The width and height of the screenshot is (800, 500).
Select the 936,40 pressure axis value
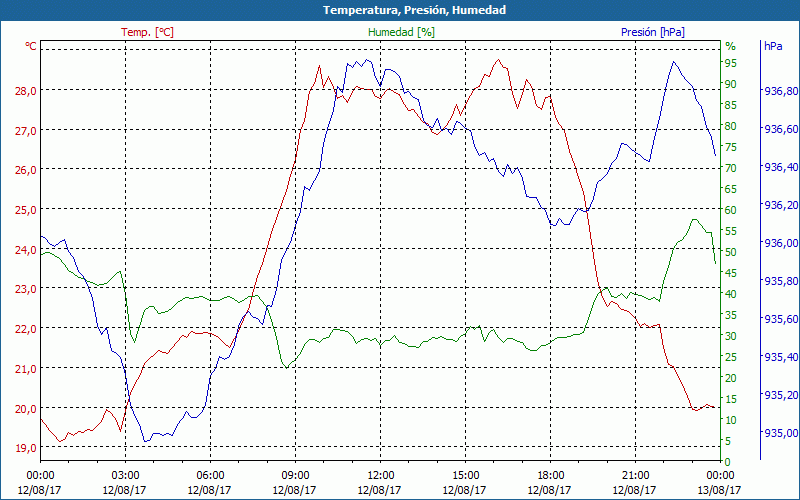781,167
